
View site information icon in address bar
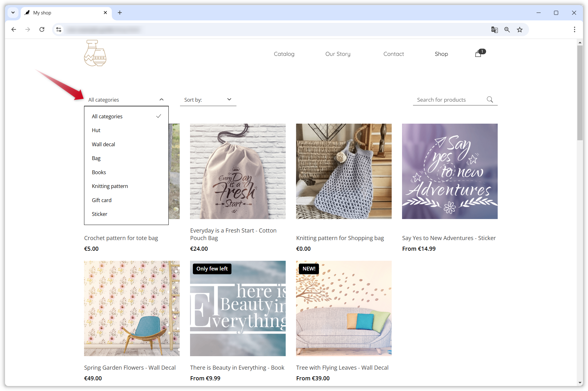point(59,29)
